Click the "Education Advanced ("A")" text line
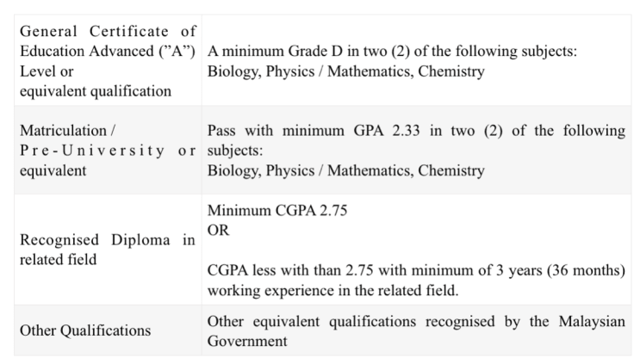This screenshot has width=640, height=364. pos(108,52)
